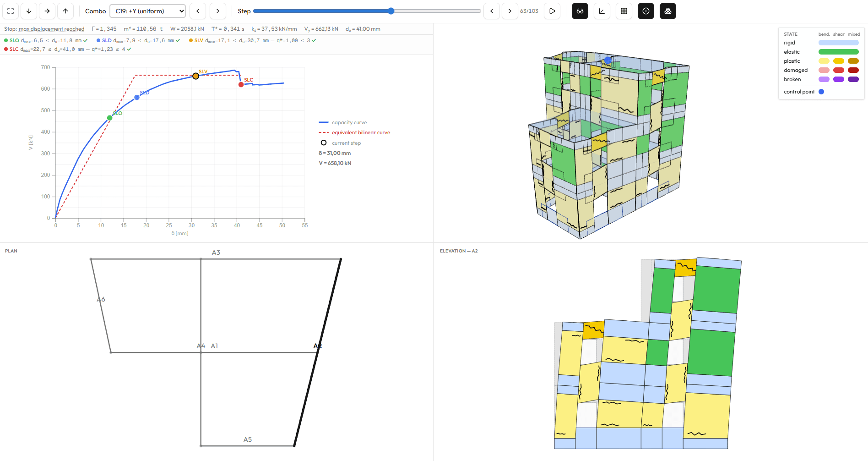The image size is (868, 461).
Task: Click the damaged shear red swatch
Action: [x=839, y=70]
